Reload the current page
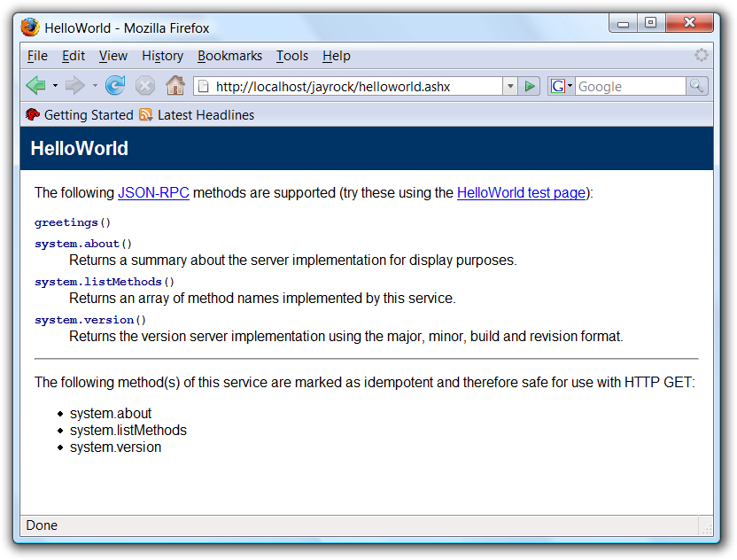This screenshot has width=737, height=560. (x=115, y=86)
